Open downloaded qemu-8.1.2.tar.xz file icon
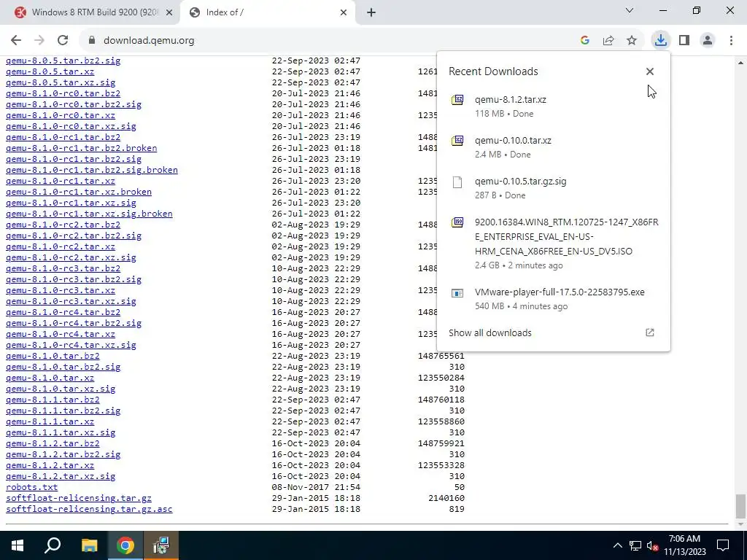 point(457,99)
